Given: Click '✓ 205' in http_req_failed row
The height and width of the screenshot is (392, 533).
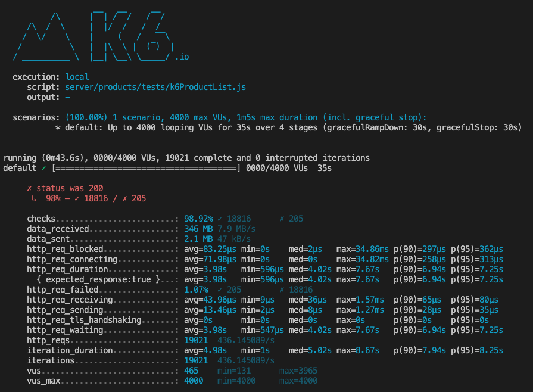Looking at the screenshot, I should tap(229, 290).
